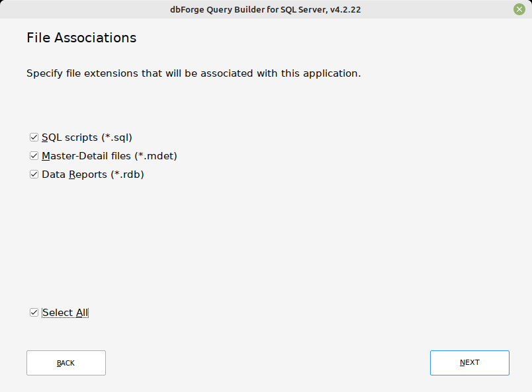Click the dbForge Query Builder window title
The width and height of the screenshot is (532, 392).
pyautogui.click(x=265, y=9)
